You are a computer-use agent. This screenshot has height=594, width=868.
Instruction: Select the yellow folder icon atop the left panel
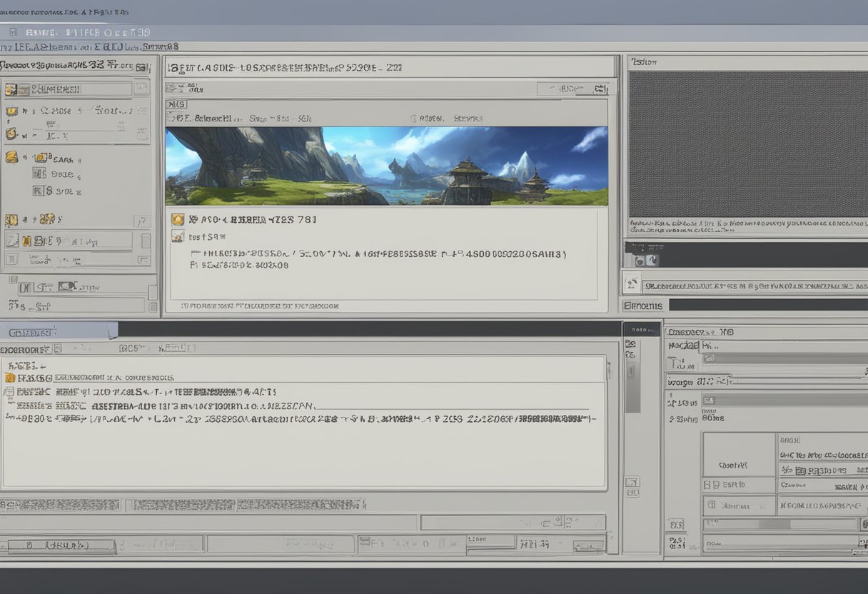tap(12, 89)
